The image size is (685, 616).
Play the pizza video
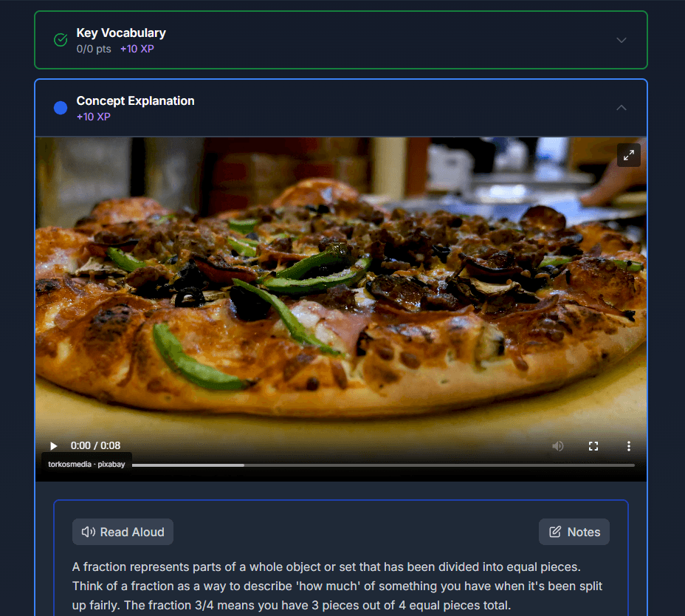[54, 446]
